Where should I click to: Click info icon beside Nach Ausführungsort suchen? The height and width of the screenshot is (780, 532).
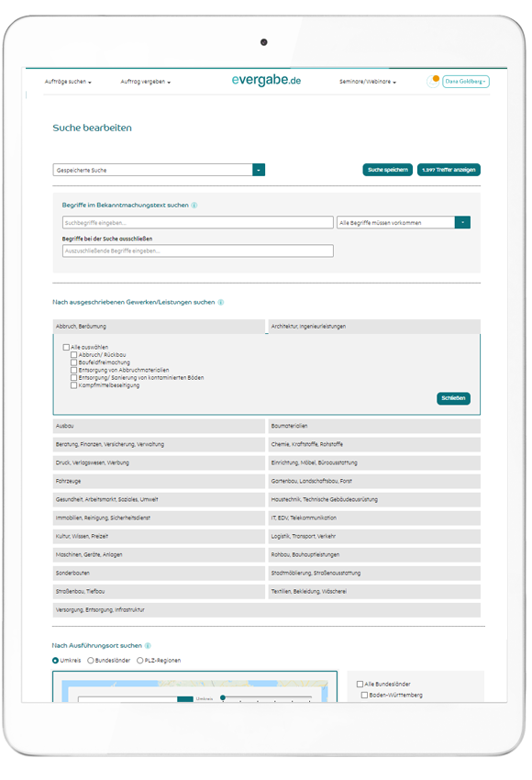tap(148, 646)
